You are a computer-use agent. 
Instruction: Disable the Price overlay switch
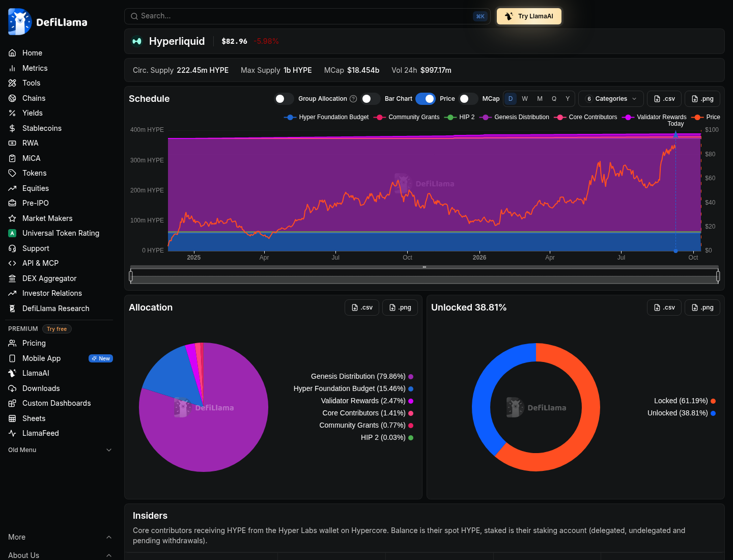click(x=426, y=99)
